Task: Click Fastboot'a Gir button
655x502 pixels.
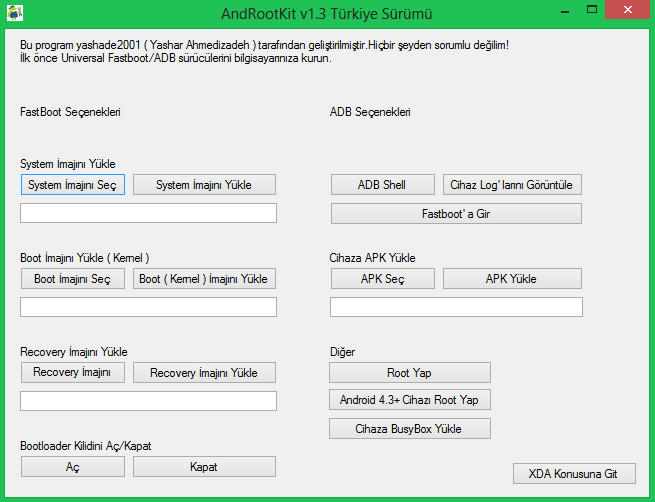Action: [456, 213]
